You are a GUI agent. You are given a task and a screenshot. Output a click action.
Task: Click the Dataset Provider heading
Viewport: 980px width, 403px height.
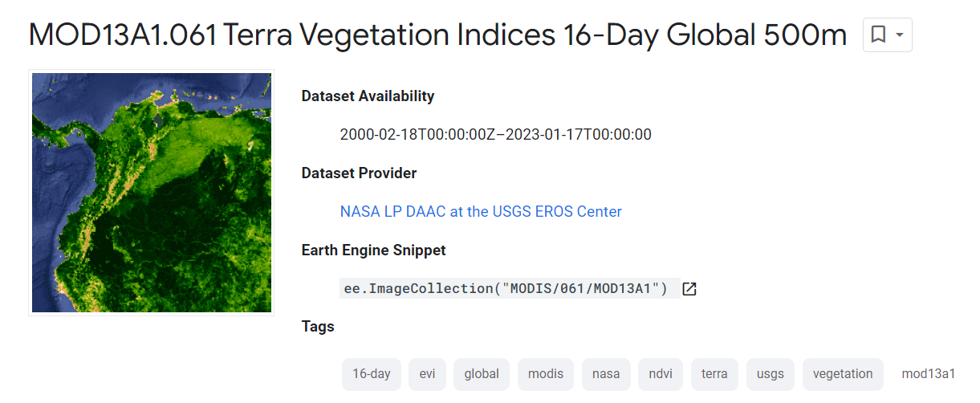click(x=359, y=173)
